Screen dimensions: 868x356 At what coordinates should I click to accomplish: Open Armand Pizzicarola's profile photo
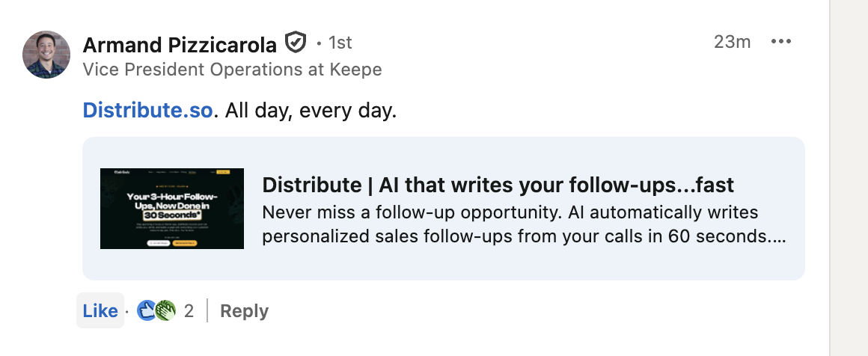(x=46, y=55)
